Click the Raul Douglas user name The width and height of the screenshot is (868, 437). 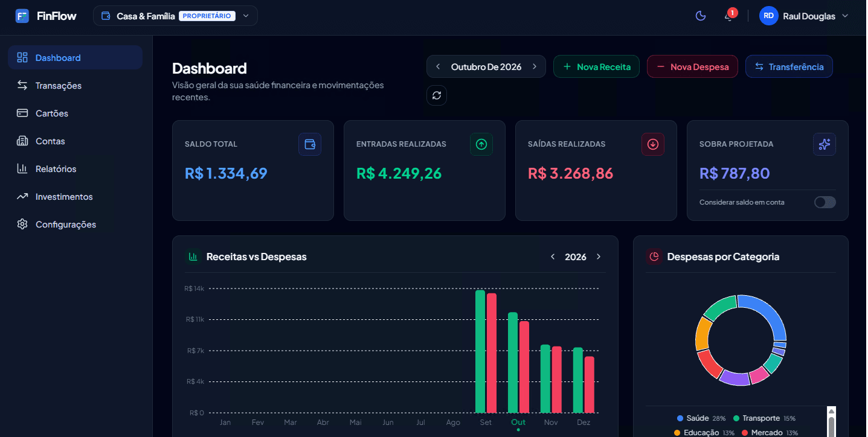coord(809,16)
